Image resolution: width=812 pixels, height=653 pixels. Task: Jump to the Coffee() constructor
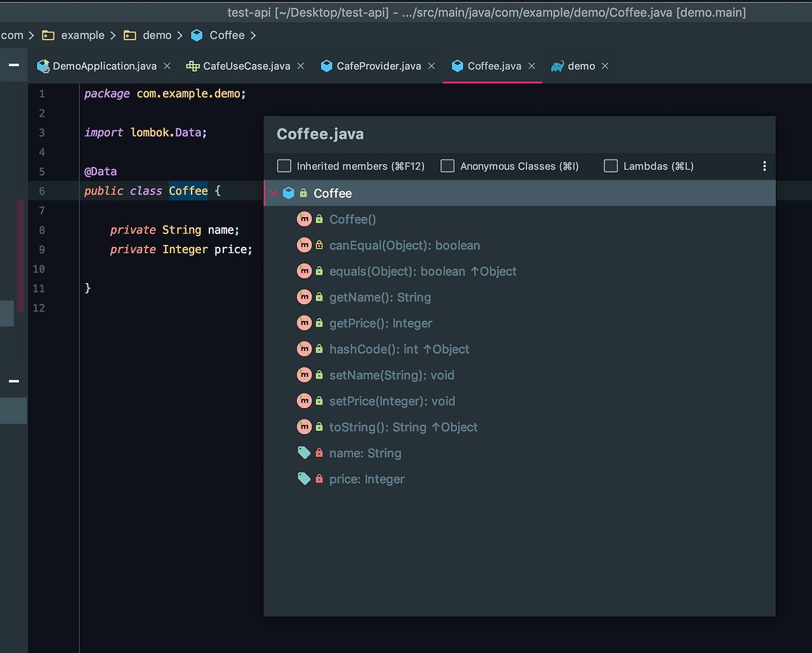353,220
